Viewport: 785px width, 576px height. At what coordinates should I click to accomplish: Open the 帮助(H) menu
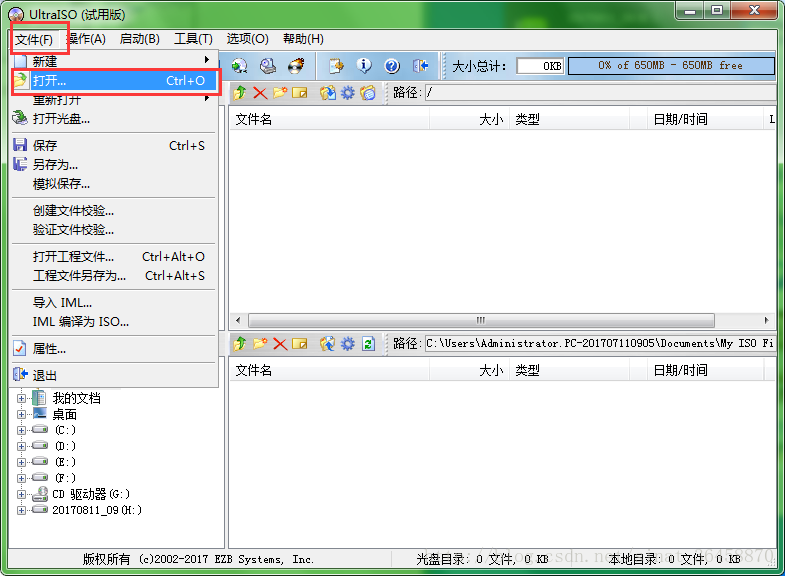tap(303, 39)
